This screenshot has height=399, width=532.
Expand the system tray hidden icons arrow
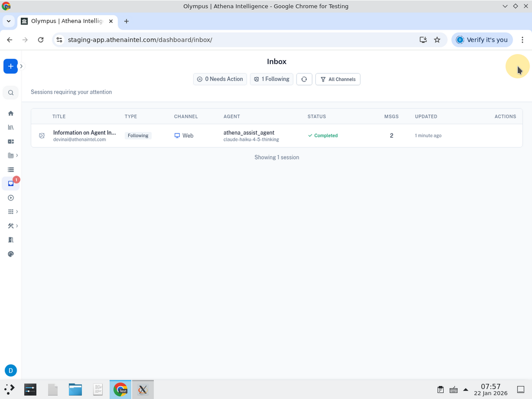pyautogui.click(x=466, y=390)
